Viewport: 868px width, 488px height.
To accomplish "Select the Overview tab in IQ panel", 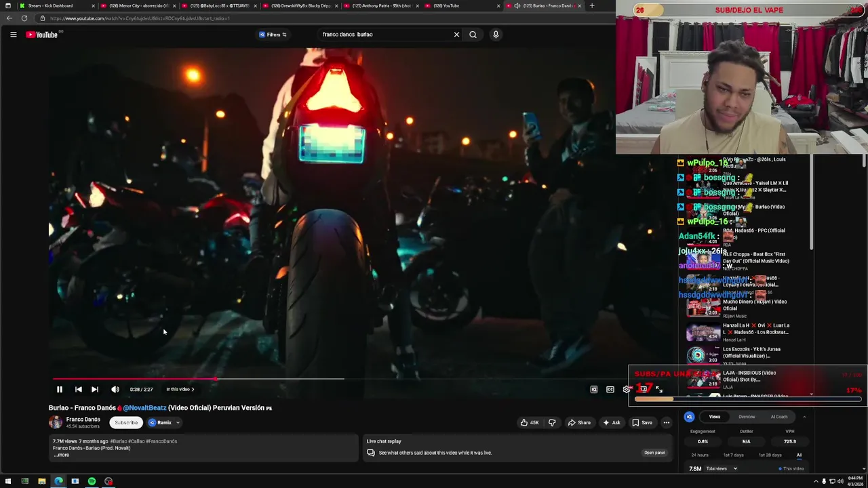I will (x=747, y=417).
